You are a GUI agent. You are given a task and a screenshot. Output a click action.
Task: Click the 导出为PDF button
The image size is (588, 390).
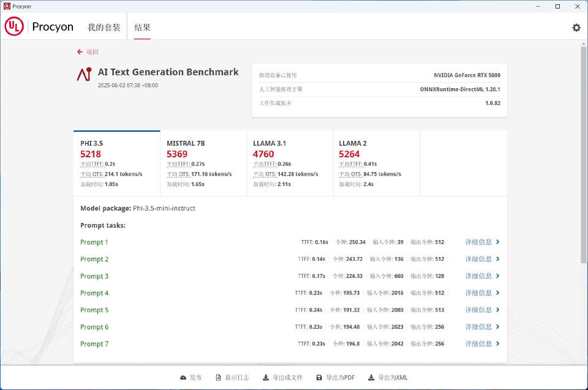click(336, 378)
